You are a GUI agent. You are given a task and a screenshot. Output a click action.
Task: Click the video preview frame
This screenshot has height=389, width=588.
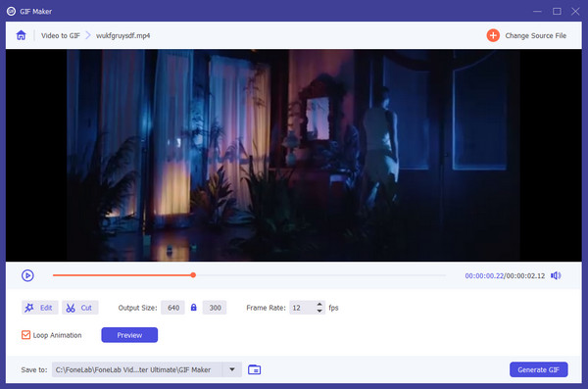[x=294, y=155]
